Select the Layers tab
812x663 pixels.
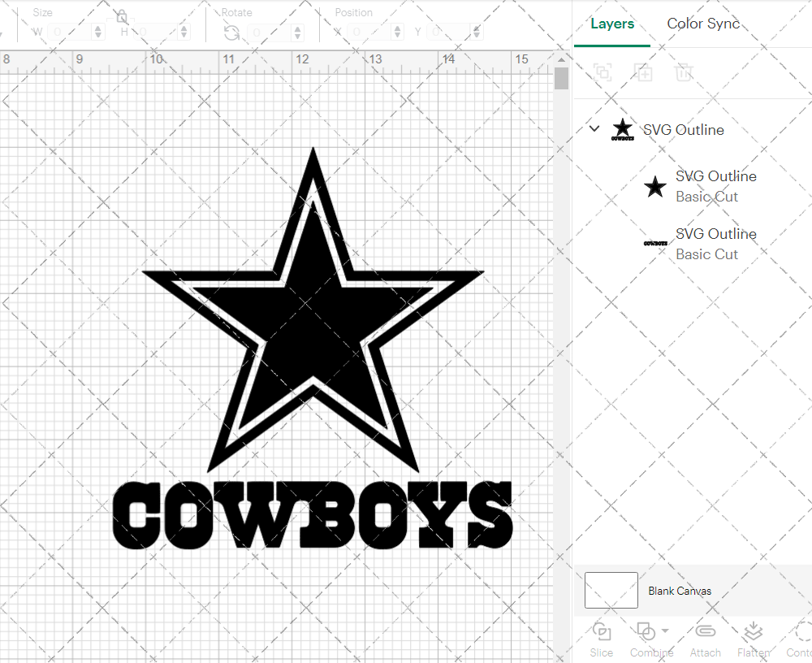[x=612, y=24]
